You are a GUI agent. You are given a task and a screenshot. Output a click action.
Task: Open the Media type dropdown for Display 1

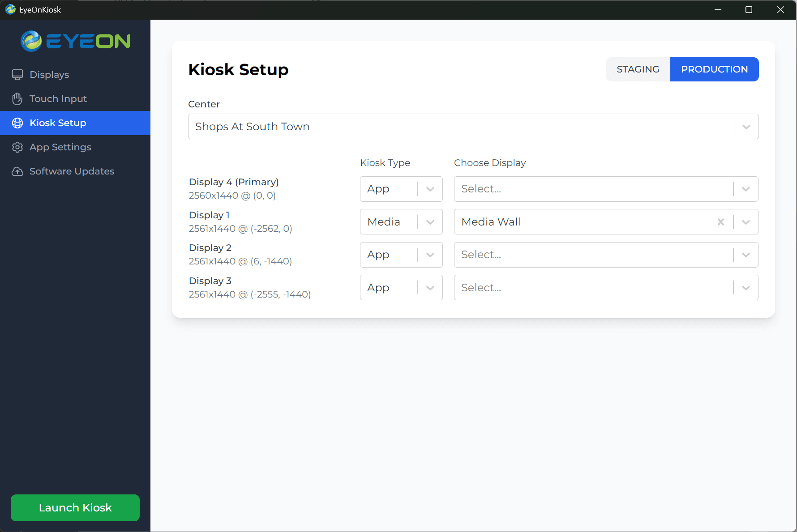click(x=430, y=221)
